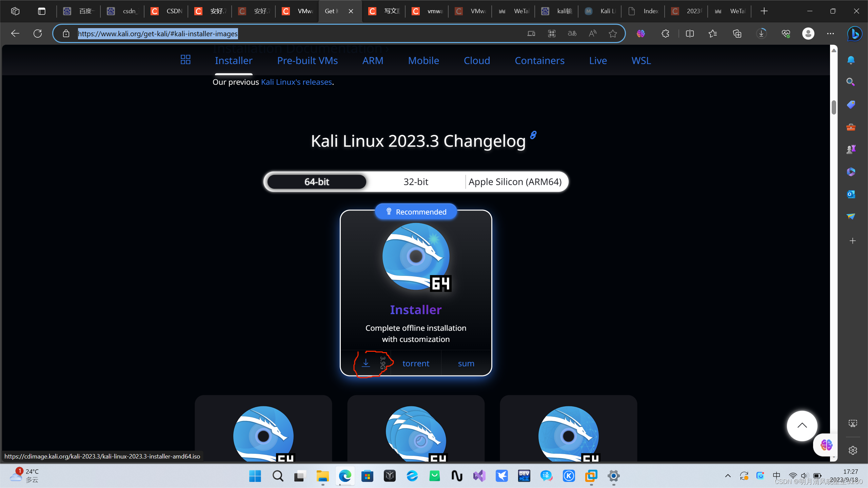
Task: Open sidebar games chess icon
Action: coord(851,149)
